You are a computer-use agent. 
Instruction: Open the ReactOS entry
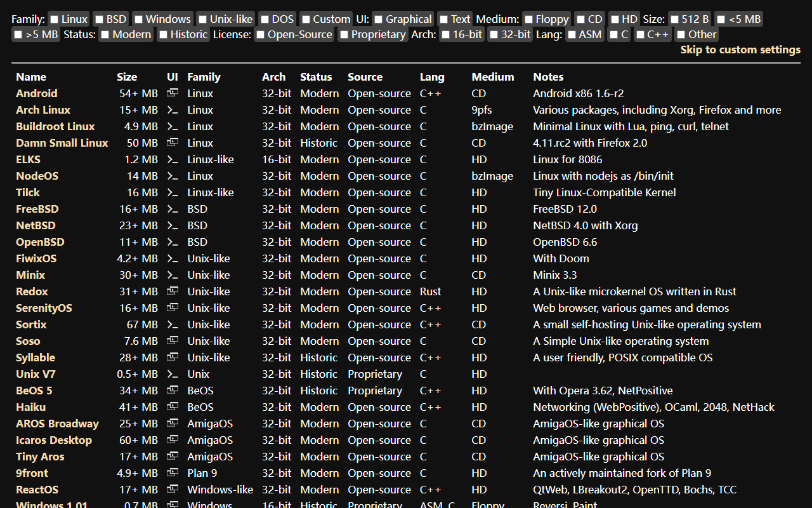pos(37,490)
